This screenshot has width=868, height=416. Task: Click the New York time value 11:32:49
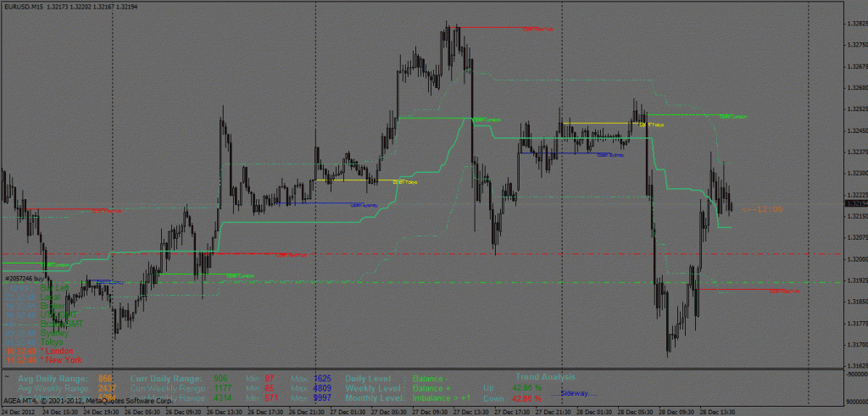click(20, 360)
